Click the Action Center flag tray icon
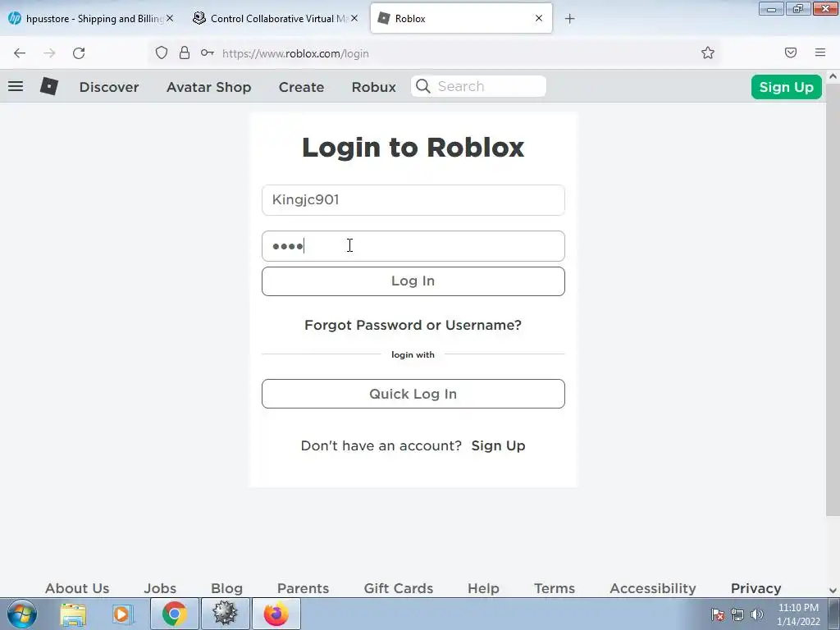 click(x=718, y=614)
